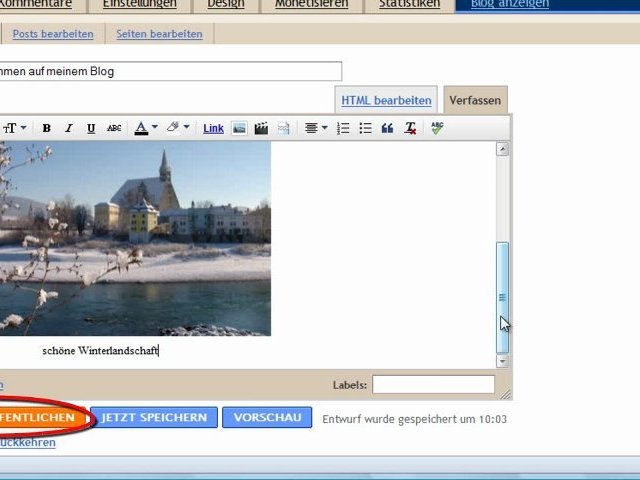Insert a numbered list
Viewport: 640px width, 480px height.
344,128
